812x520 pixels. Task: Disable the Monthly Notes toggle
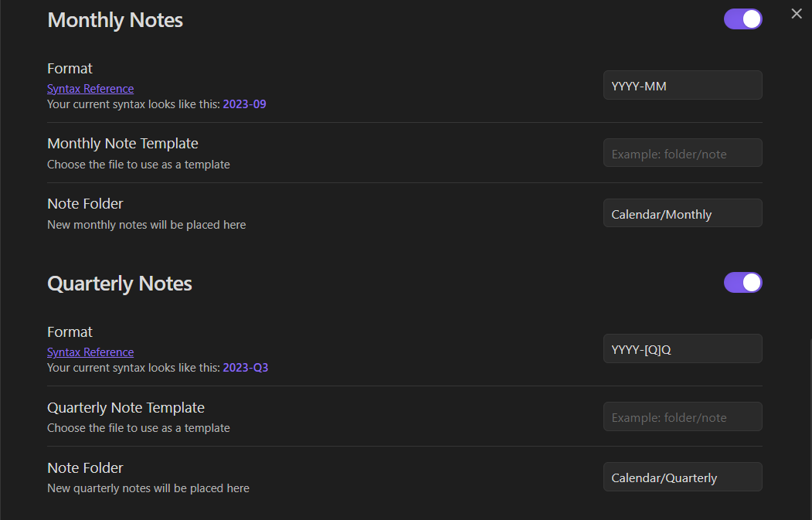[x=742, y=19]
